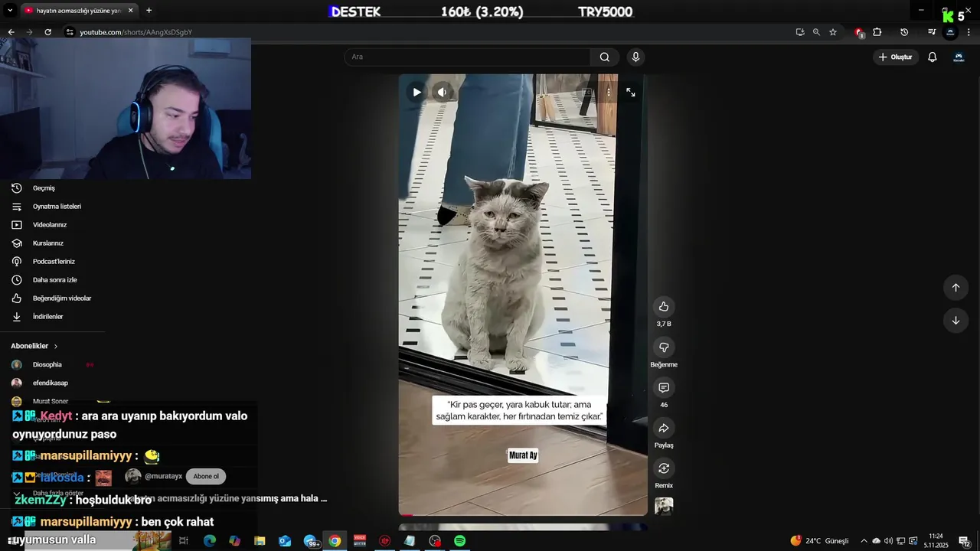
Task: Click the Shorts progress bar
Action: click(523, 514)
